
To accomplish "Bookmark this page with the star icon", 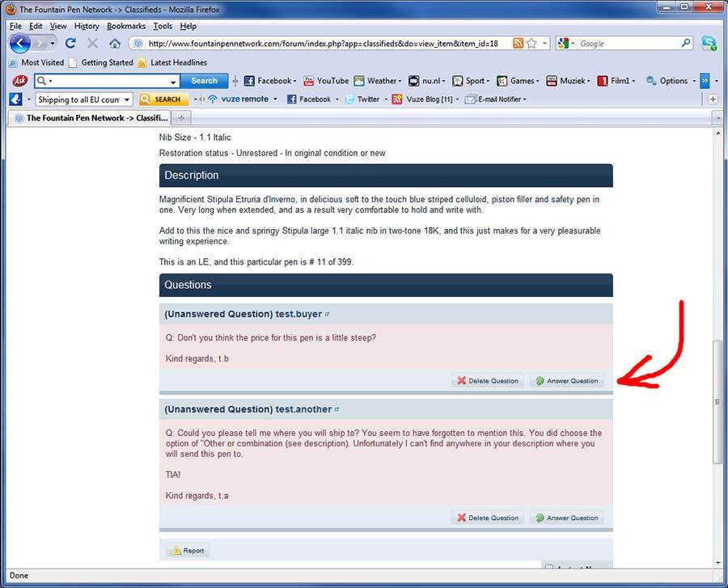I will coord(531,43).
